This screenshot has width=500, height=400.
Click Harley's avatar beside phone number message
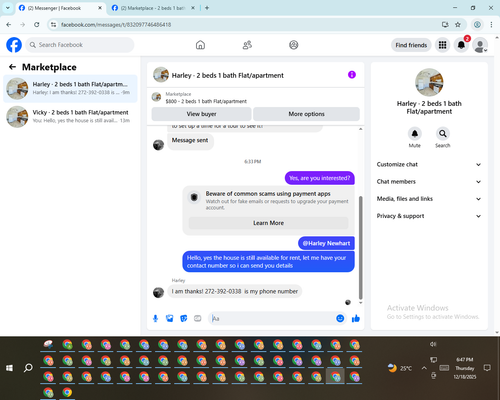point(158,292)
